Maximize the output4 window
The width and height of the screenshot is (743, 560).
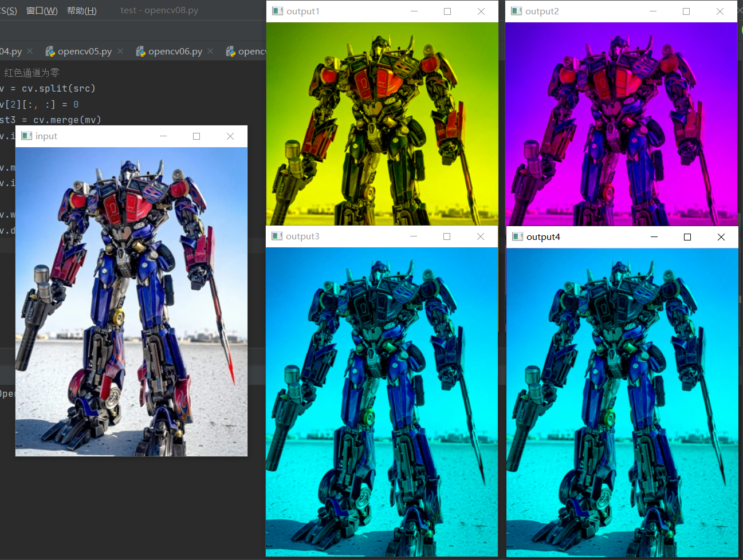coord(687,237)
